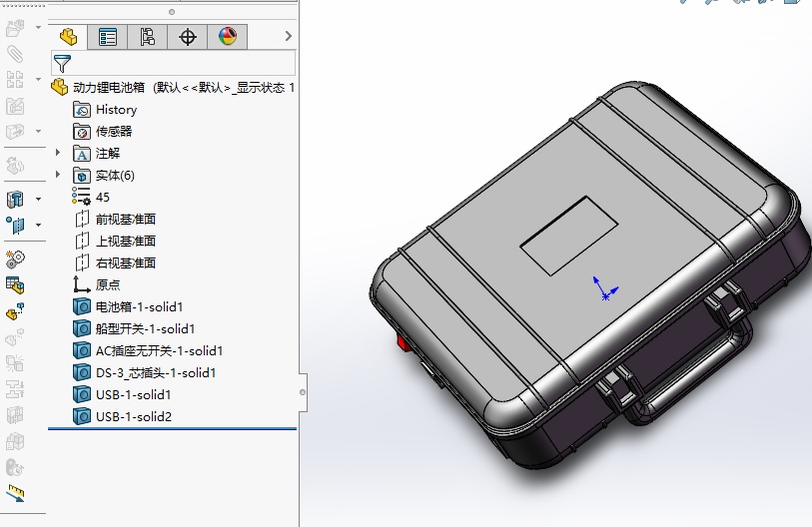Click the Bill of Materials table icon

(x=15, y=284)
